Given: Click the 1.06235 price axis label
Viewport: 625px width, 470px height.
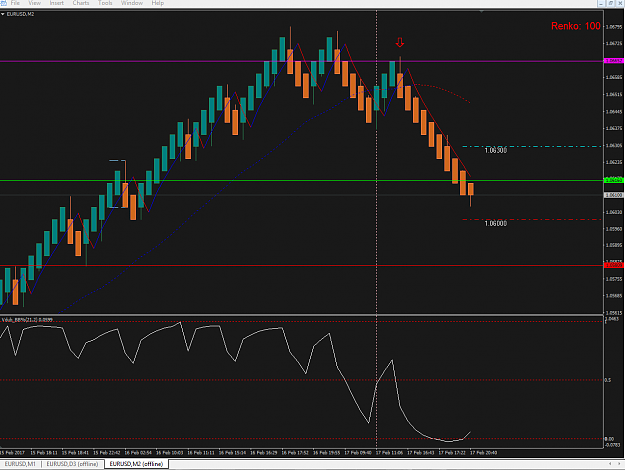Looking at the screenshot, I should (x=614, y=162).
